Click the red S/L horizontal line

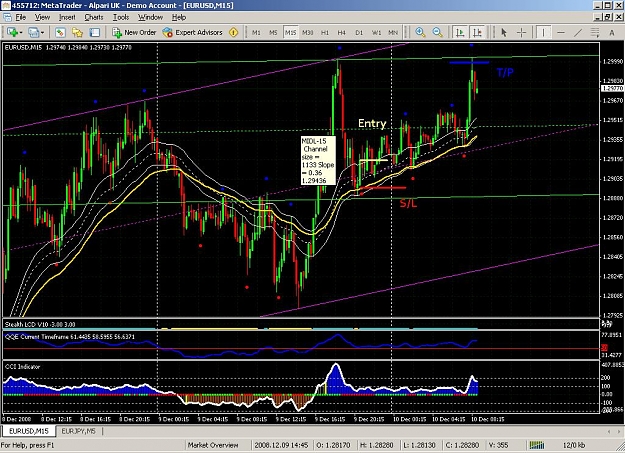point(383,187)
